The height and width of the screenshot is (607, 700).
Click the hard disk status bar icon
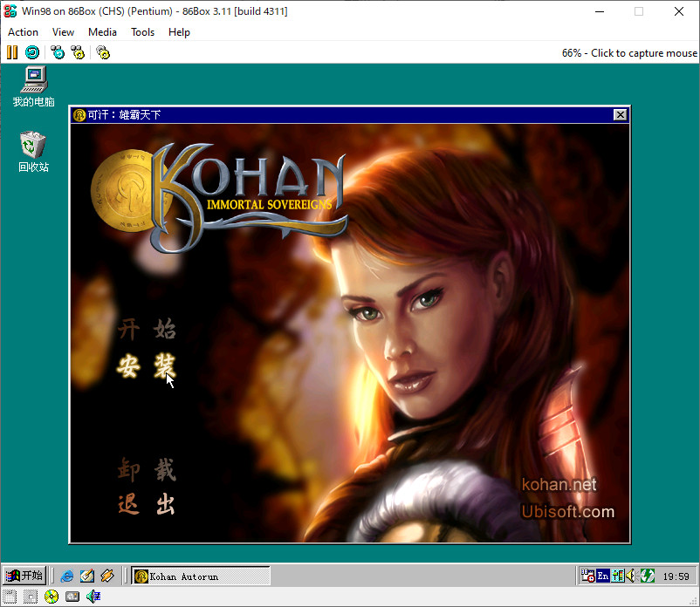coord(72,597)
